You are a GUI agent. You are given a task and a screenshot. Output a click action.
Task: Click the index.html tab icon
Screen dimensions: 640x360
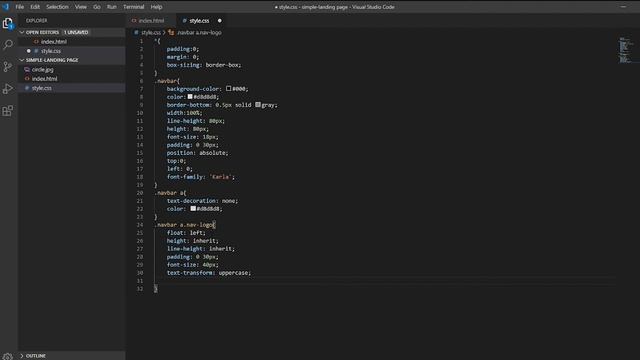(x=134, y=20)
